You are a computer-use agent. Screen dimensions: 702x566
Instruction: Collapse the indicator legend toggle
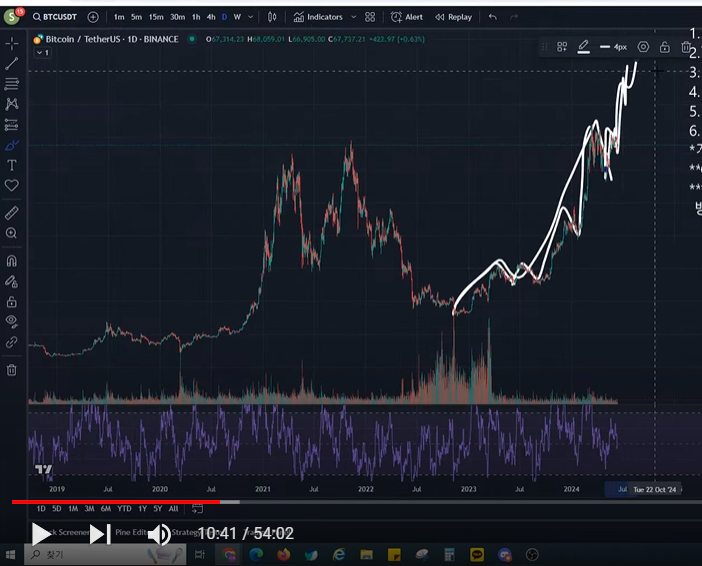pos(43,52)
